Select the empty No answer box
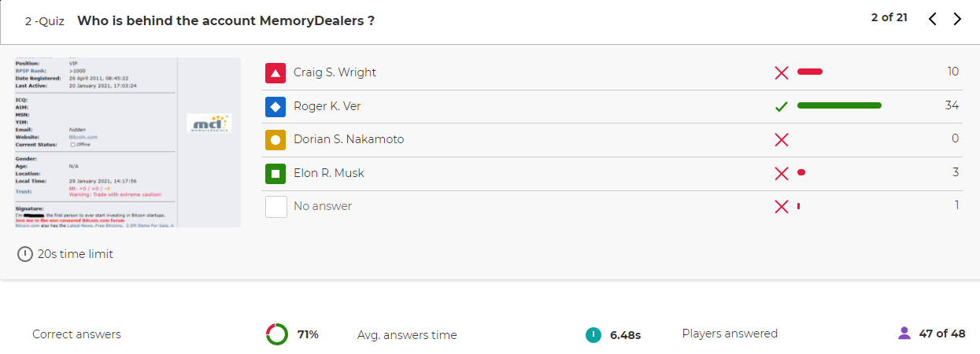 276,207
